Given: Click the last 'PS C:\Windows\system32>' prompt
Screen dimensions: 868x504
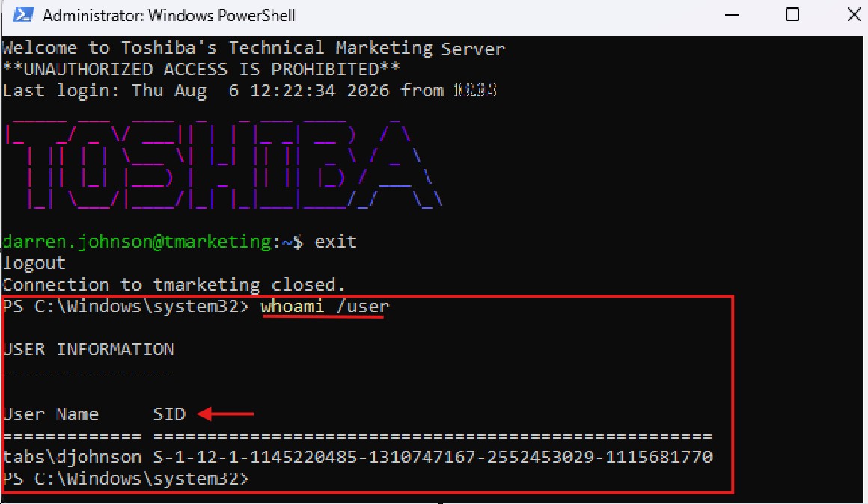Looking at the screenshot, I should click(x=126, y=479).
